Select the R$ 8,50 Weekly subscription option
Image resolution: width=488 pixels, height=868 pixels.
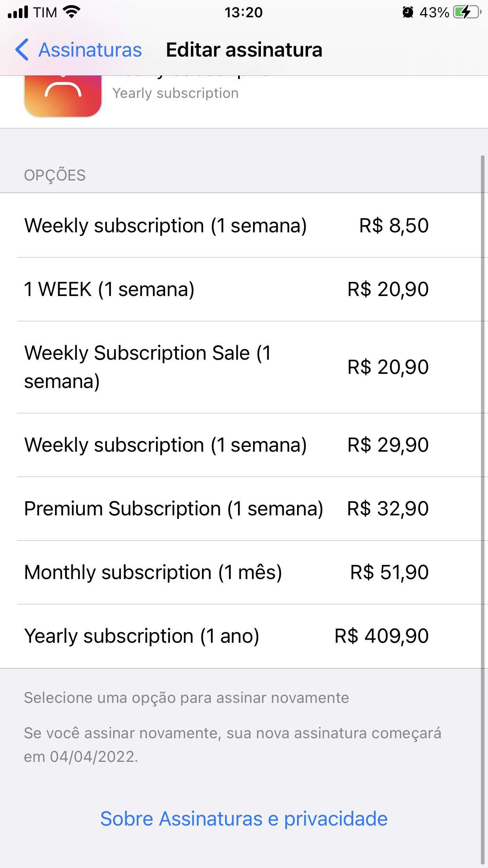[226, 226]
